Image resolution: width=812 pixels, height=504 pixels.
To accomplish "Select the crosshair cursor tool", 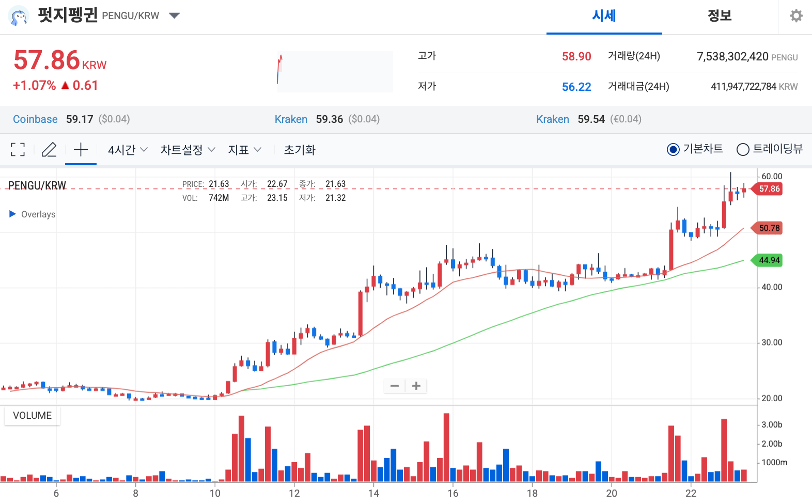I will coord(81,150).
